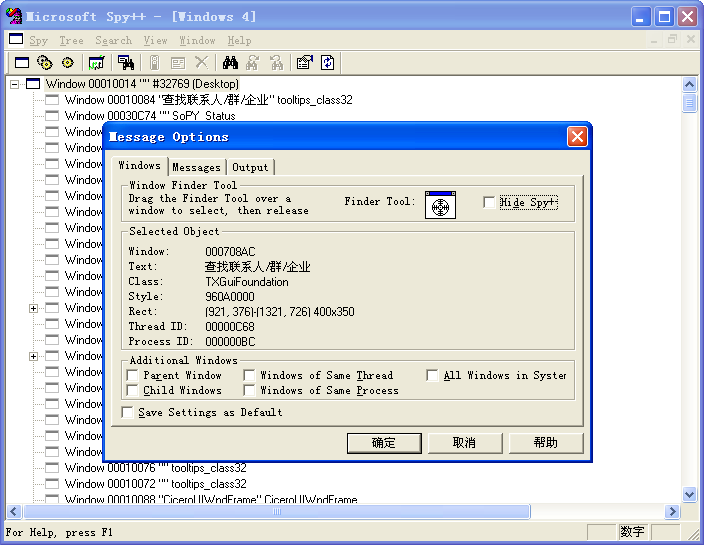The width and height of the screenshot is (704, 545).
Task: Click the Windows view toolbar icon
Action: pyautogui.click(x=21, y=63)
